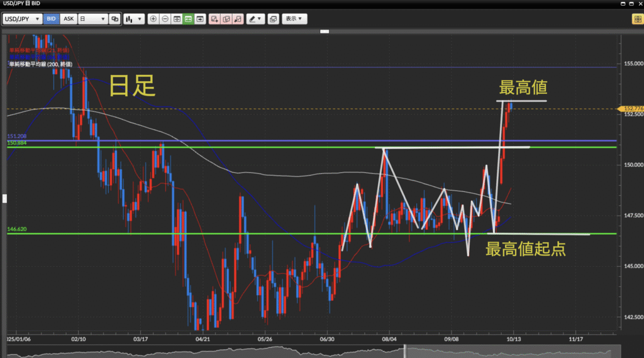Click the chart copy window icon
Screen dimensions: 644x358
273,19
